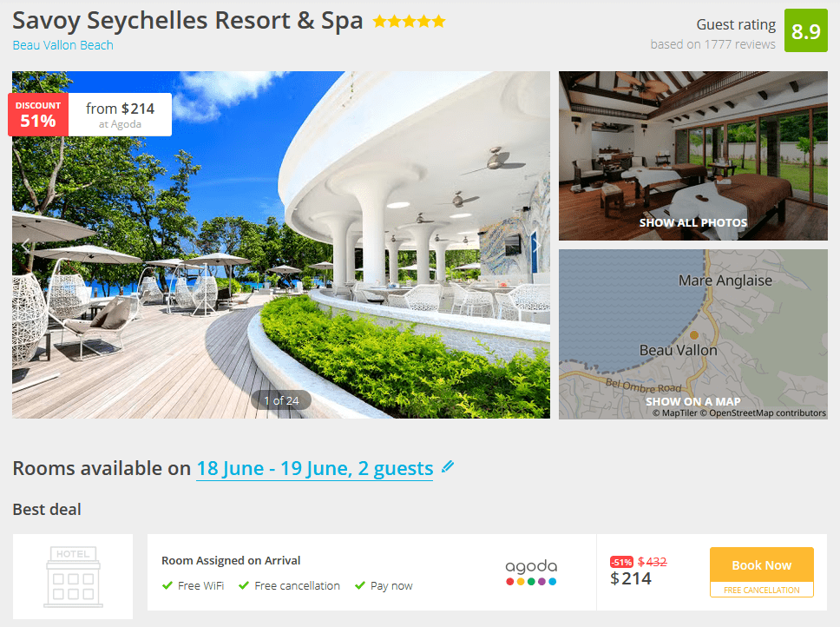Click the Free WiFi checkmark
The width and height of the screenshot is (840, 627).
tap(167, 585)
